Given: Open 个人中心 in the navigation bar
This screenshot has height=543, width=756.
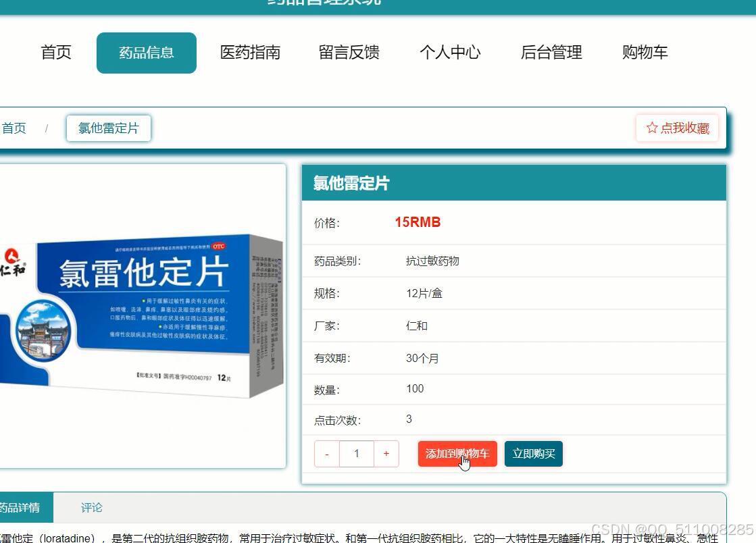Looking at the screenshot, I should pyautogui.click(x=451, y=53).
